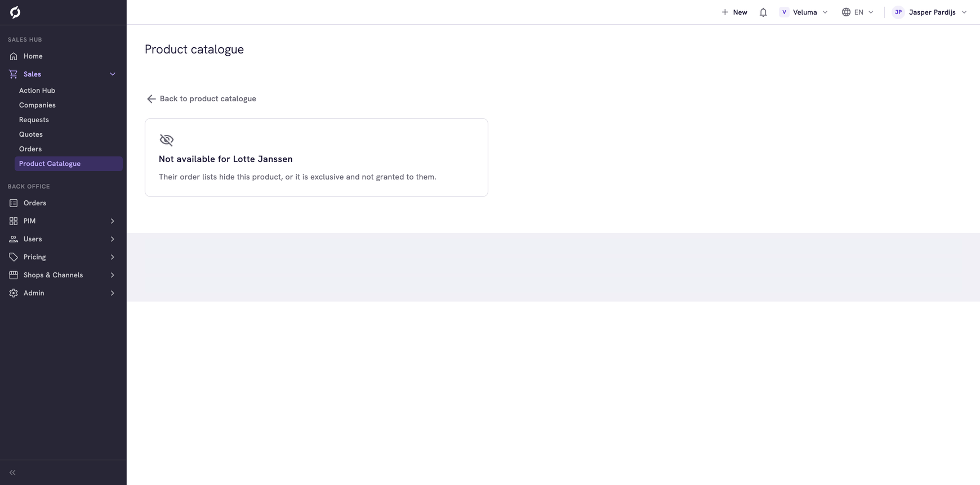Click Back to product catalogue link
Viewport: 980px width, 485px height.
click(x=201, y=99)
